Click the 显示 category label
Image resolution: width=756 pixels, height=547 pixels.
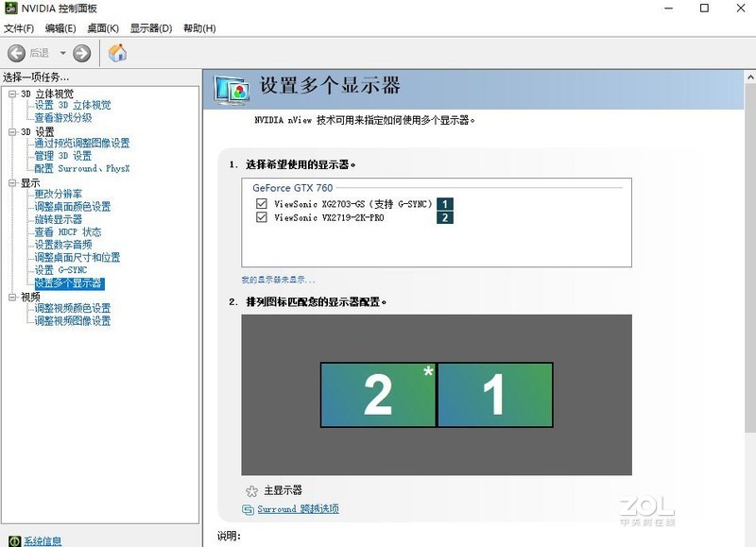[30, 183]
